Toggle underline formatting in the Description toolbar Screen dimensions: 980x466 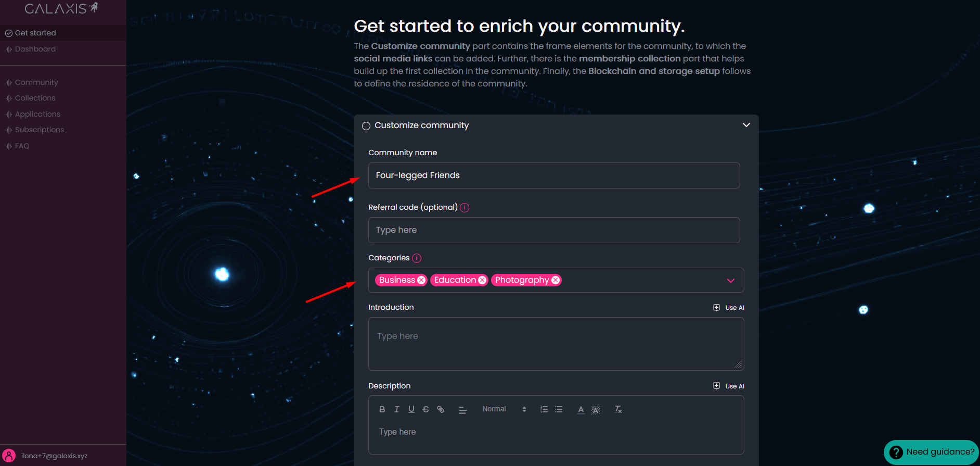point(411,409)
